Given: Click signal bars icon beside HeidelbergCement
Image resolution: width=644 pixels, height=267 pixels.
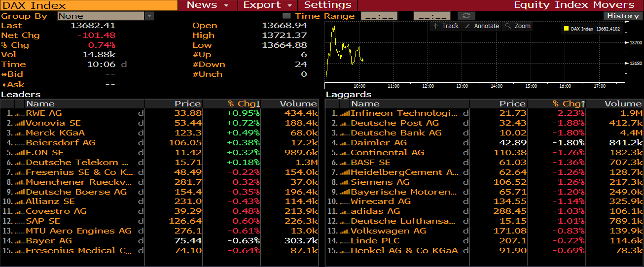Looking at the screenshot, I should point(345,172).
